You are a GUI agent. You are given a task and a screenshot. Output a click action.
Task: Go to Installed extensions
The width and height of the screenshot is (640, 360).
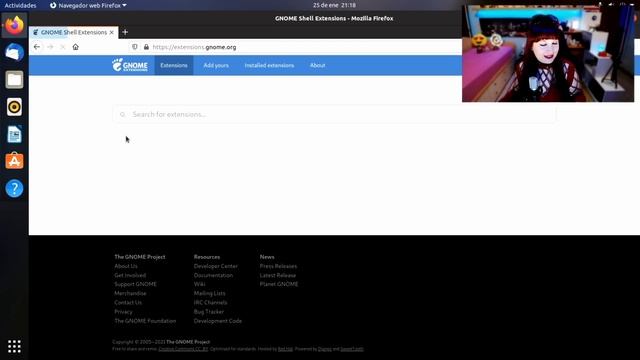click(269, 65)
